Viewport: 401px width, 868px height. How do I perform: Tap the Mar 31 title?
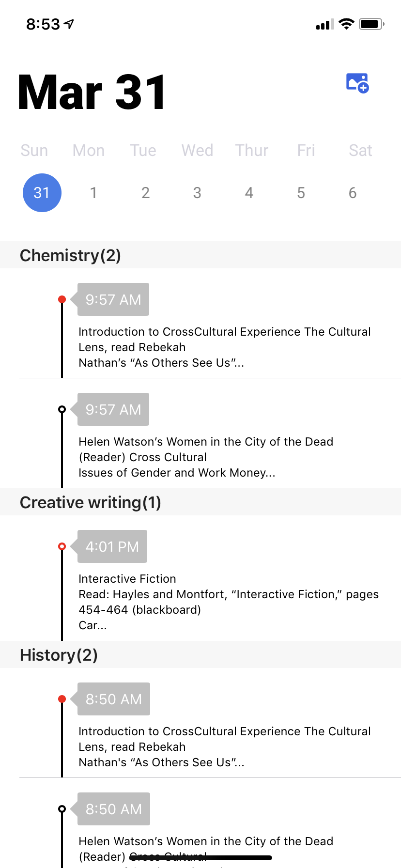(92, 92)
